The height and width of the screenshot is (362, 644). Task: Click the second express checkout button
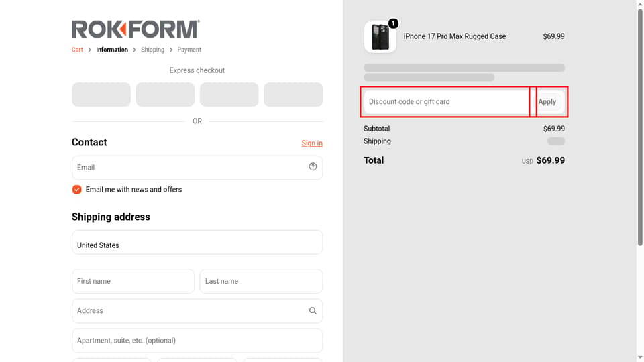[x=165, y=95]
